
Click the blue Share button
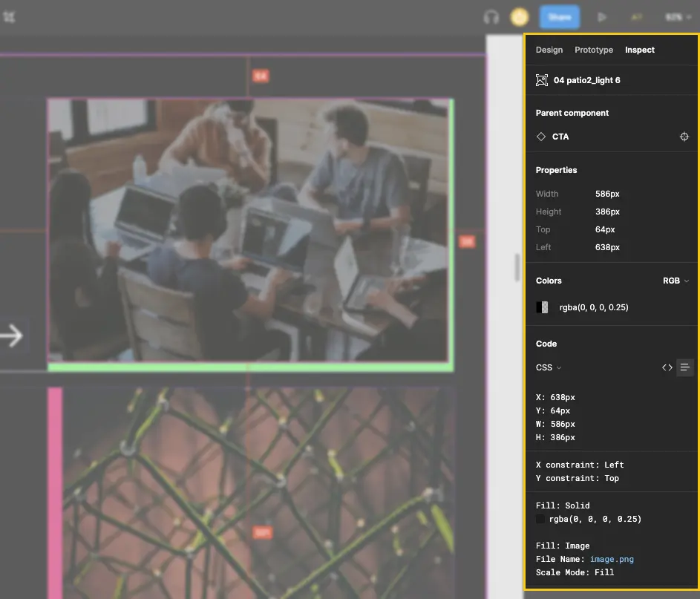559,16
